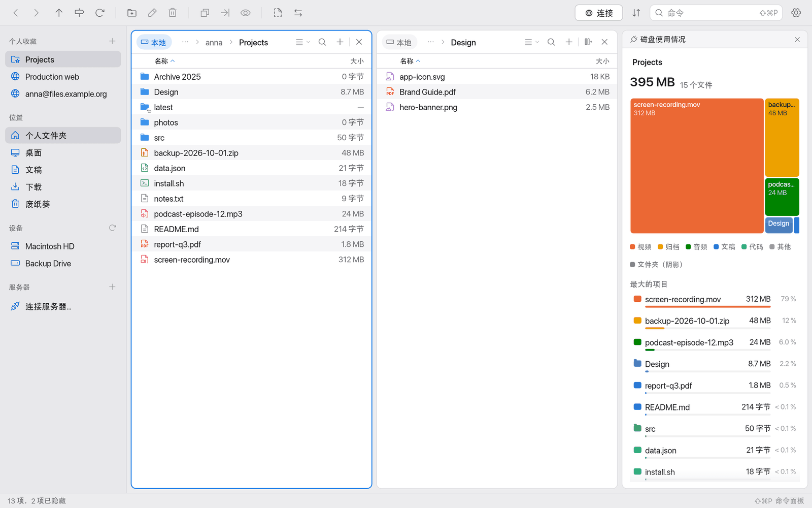Select Production web in the sidebar
Screen dimensions: 812x508
(63, 77)
